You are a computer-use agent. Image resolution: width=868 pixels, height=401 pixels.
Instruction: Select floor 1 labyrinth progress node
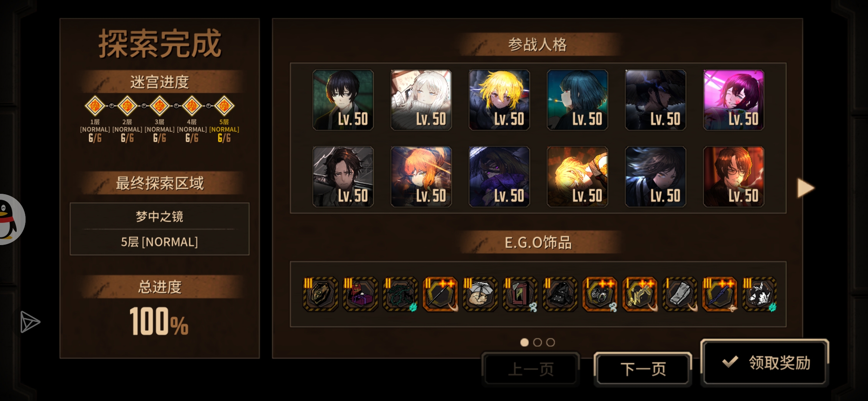click(x=95, y=106)
